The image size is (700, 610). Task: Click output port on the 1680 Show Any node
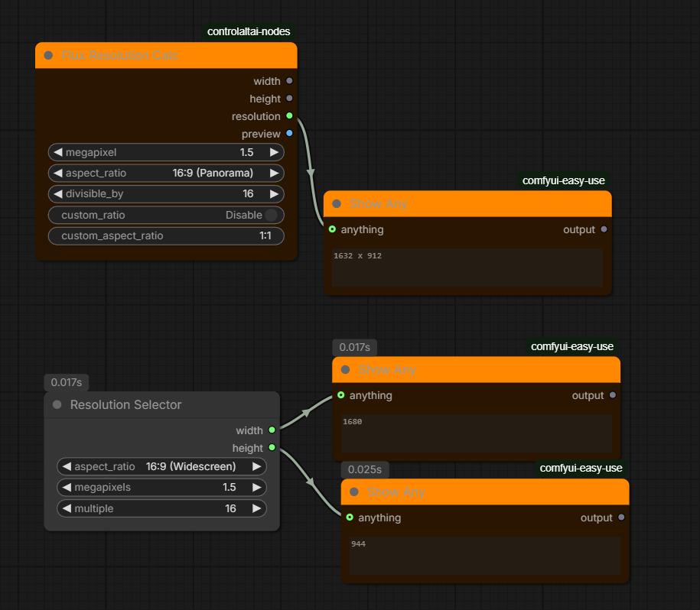[x=613, y=395]
